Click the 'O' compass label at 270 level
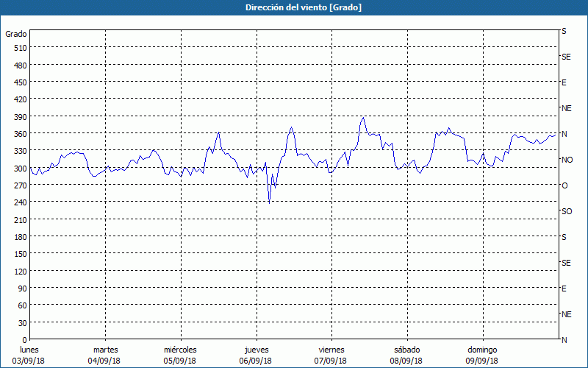The height and width of the screenshot is (368, 588). pyautogui.click(x=564, y=186)
